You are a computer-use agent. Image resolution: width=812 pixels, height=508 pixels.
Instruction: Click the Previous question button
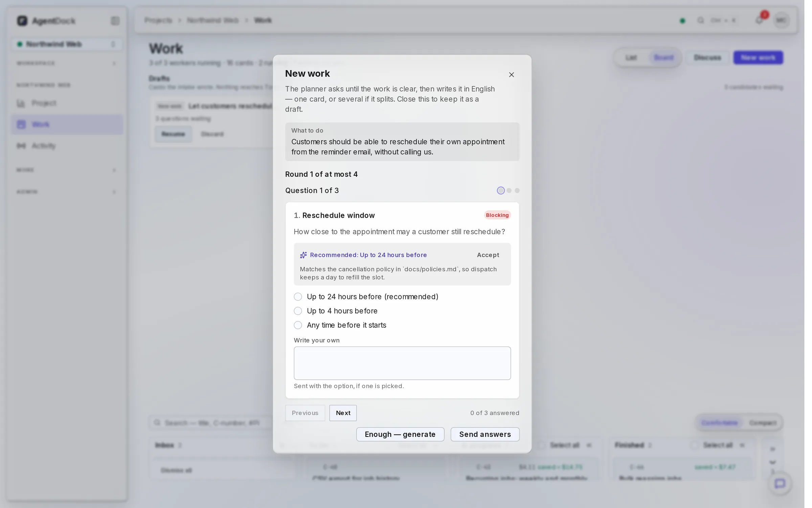coord(305,413)
